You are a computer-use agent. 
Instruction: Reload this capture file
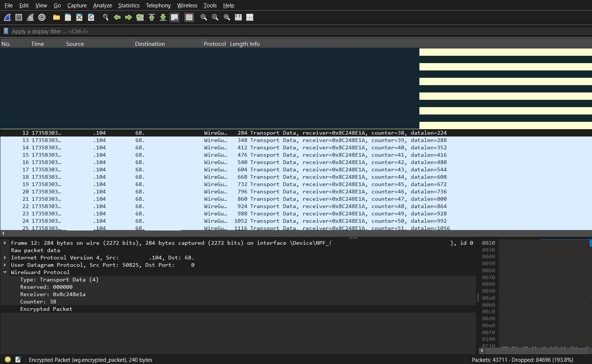(x=91, y=17)
